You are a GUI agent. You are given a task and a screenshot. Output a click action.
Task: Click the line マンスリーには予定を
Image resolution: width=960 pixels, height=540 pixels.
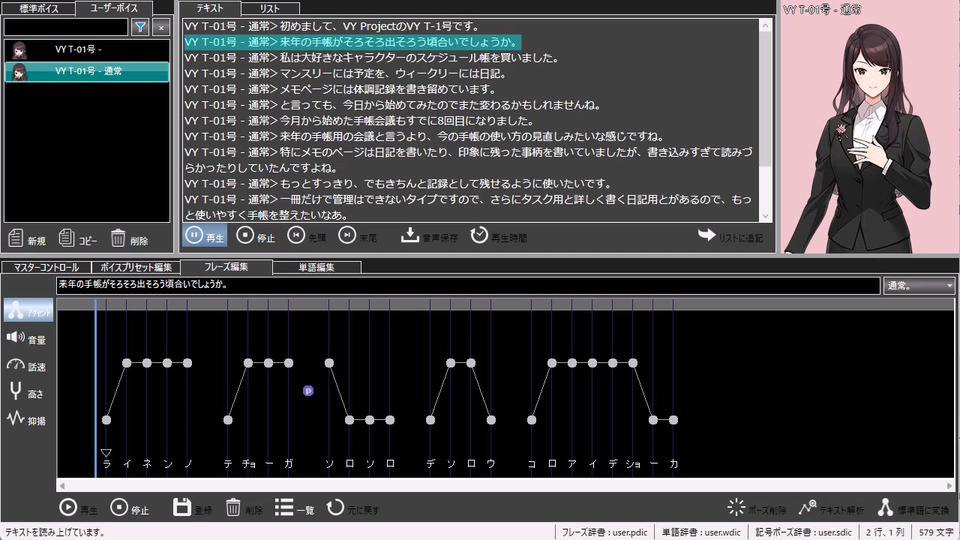coord(345,73)
